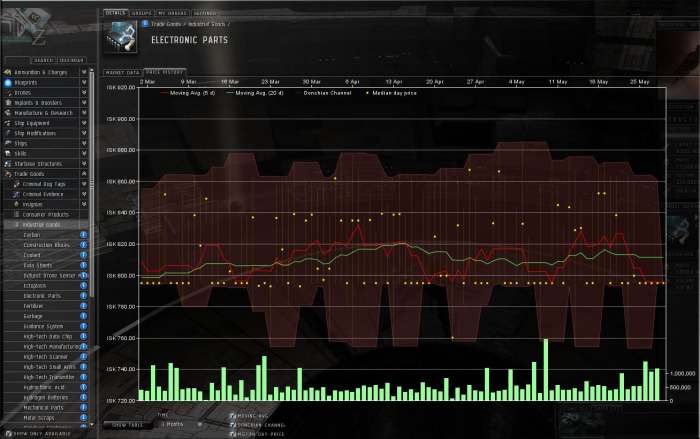Open info icon for Electronic Parts row
Viewport: 700px width, 439px height.
click(83, 296)
